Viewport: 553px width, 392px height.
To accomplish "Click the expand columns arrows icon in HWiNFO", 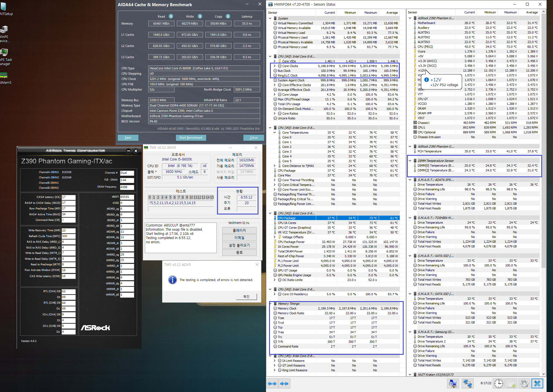I will pyautogui.click(x=272, y=384).
